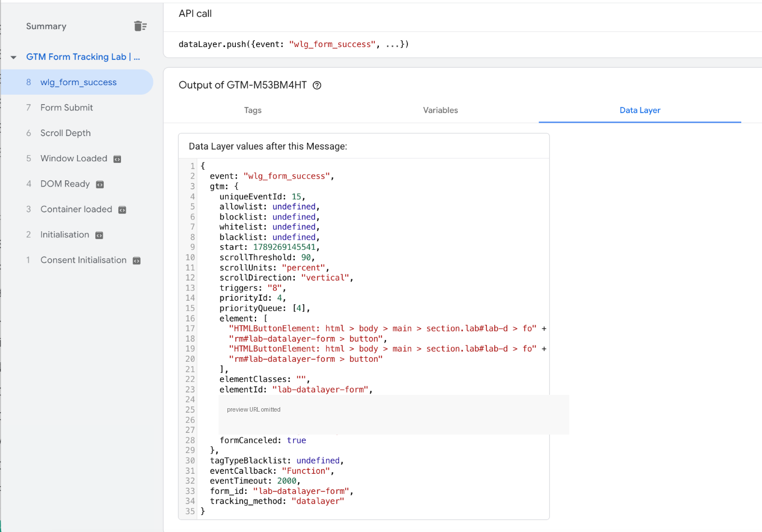Click the code icon next to Initialisation
Image resolution: width=762 pixels, height=532 pixels.
pyautogui.click(x=99, y=235)
